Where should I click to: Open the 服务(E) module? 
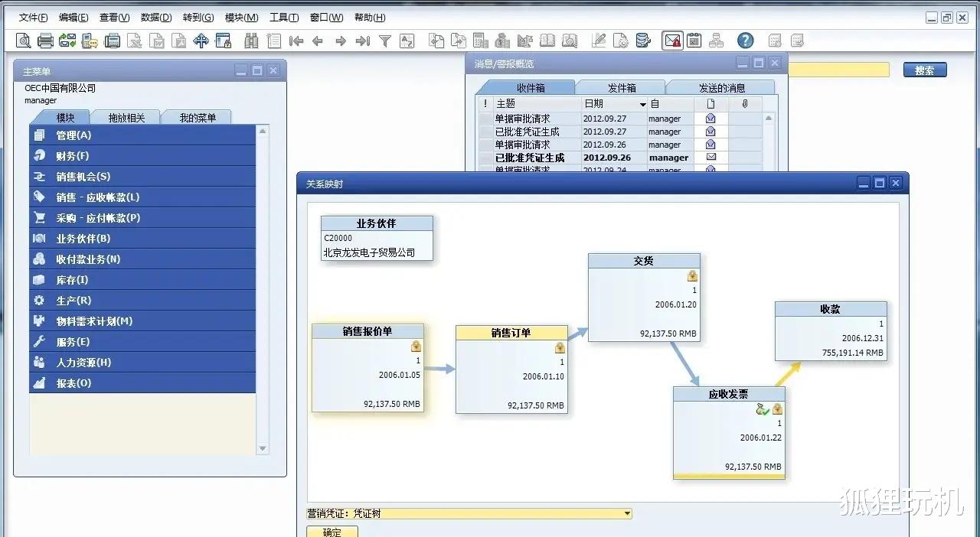coord(142,342)
